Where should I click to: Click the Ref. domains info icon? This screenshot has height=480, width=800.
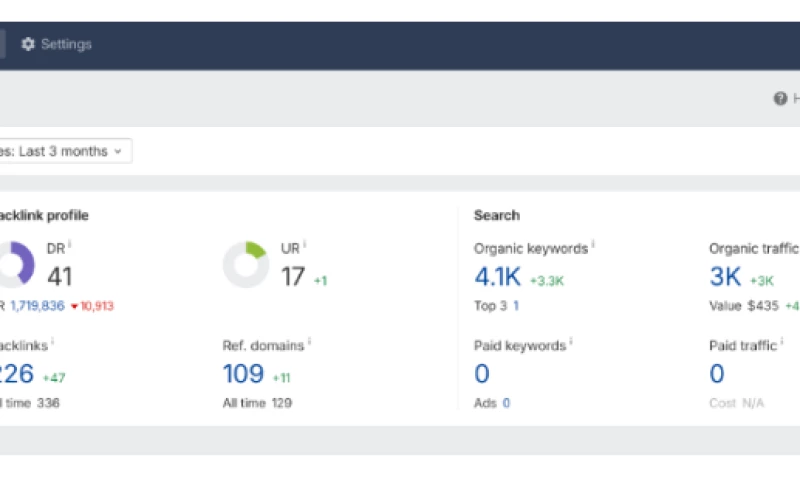(309, 341)
